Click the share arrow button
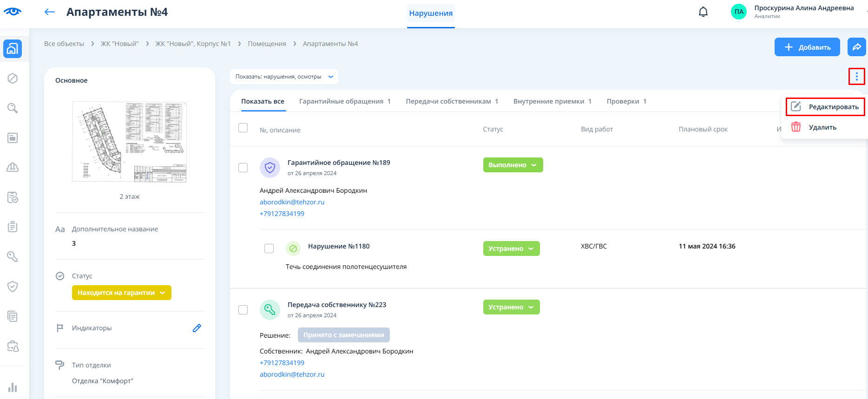 (x=856, y=47)
